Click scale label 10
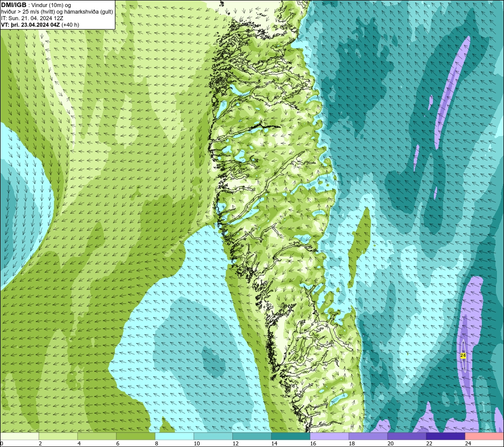This screenshot has width=504, height=447. tap(197, 443)
